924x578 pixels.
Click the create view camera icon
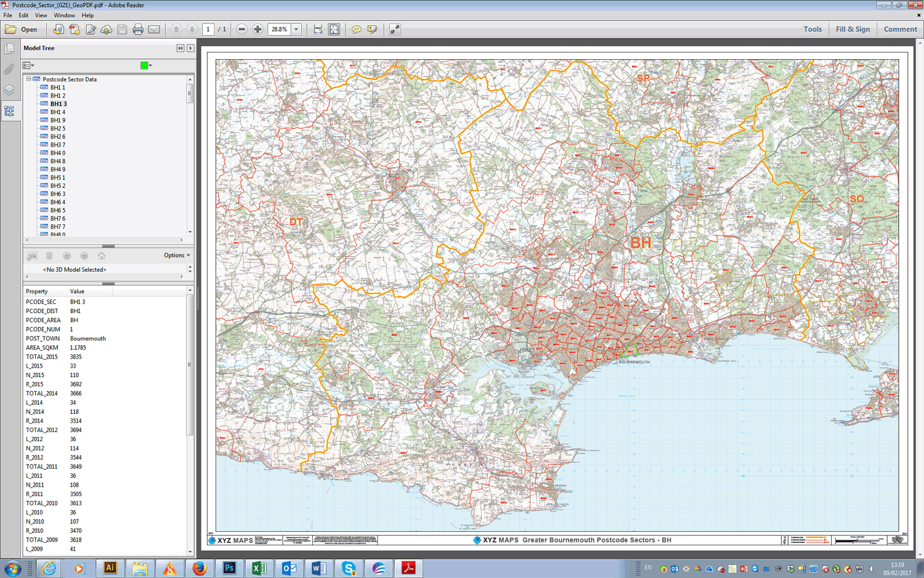[x=32, y=256]
